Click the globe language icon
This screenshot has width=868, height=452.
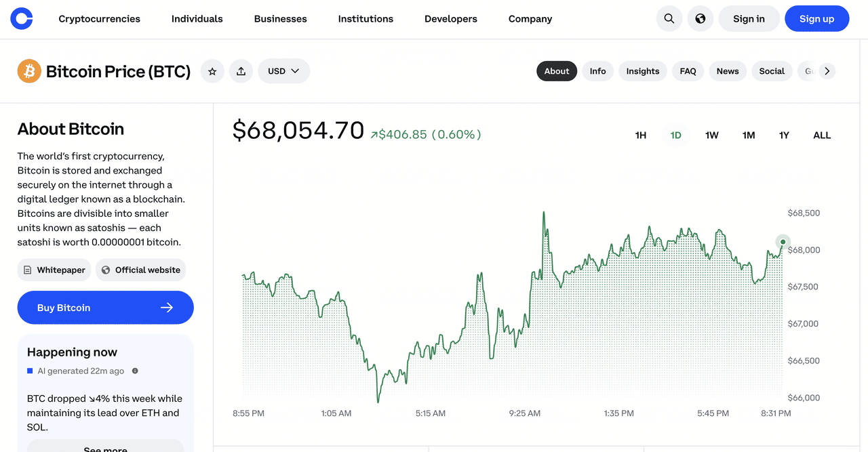pos(700,19)
